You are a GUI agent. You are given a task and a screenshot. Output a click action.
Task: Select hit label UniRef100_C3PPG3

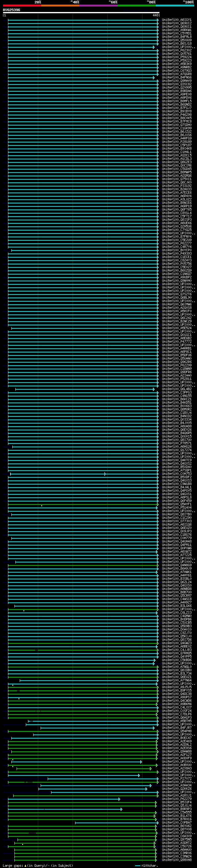pos(176,393)
